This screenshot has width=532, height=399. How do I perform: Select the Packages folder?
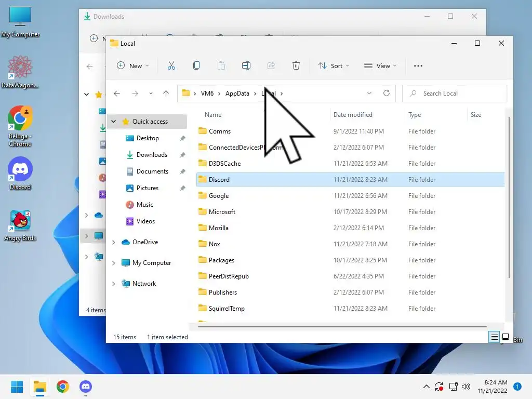click(x=351, y=260)
